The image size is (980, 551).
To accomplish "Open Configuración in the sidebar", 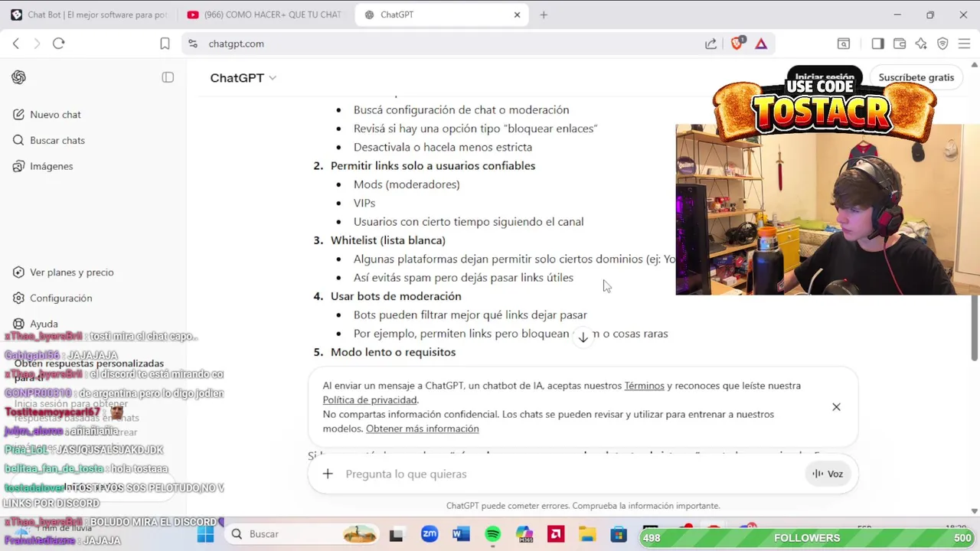I will pos(53,298).
